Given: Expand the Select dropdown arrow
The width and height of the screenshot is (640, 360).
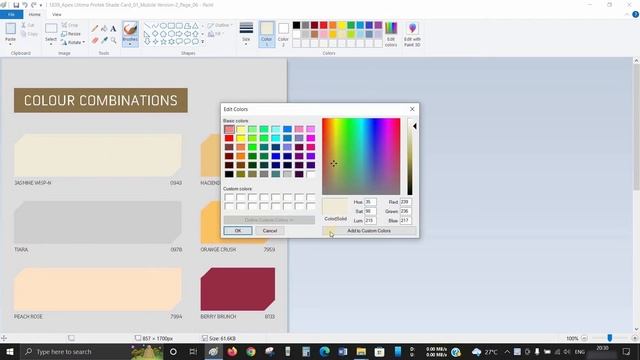Looking at the screenshot, I should [51, 44].
